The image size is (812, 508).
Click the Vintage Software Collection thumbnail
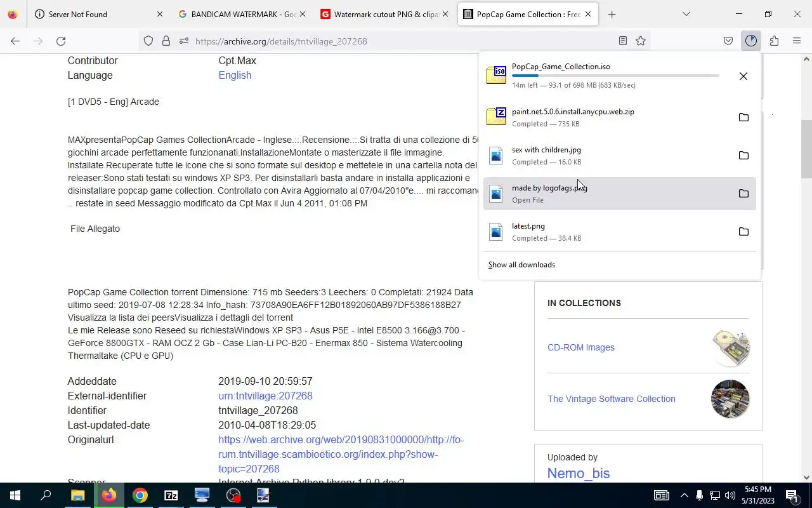tap(730, 399)
